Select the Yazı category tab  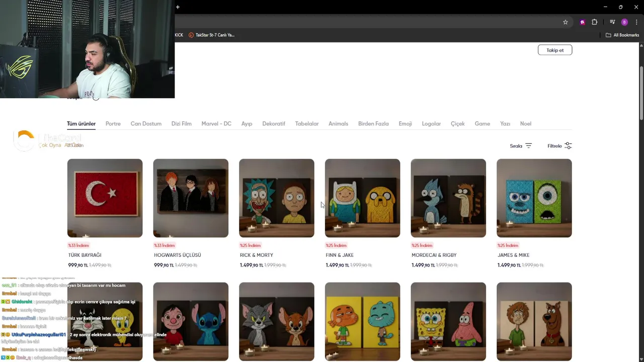(505, 124)
